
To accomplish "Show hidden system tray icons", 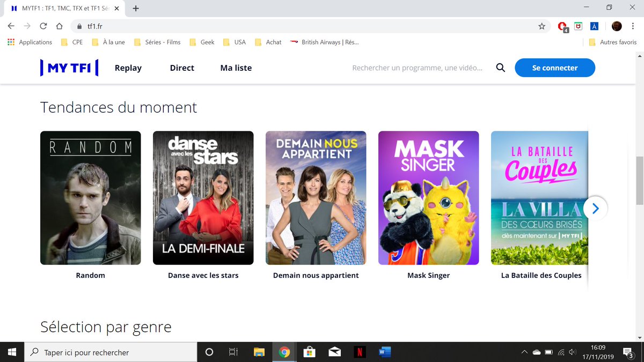I will click(x=524, y=352).
